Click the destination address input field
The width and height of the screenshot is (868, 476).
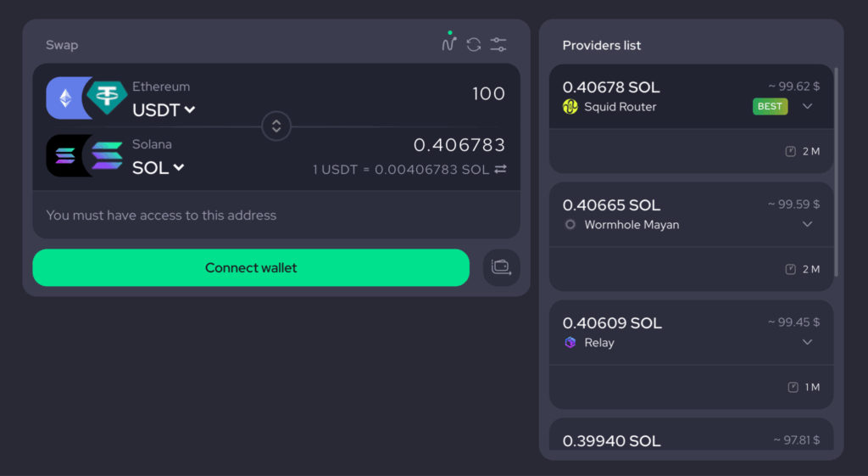click(276, 215)
